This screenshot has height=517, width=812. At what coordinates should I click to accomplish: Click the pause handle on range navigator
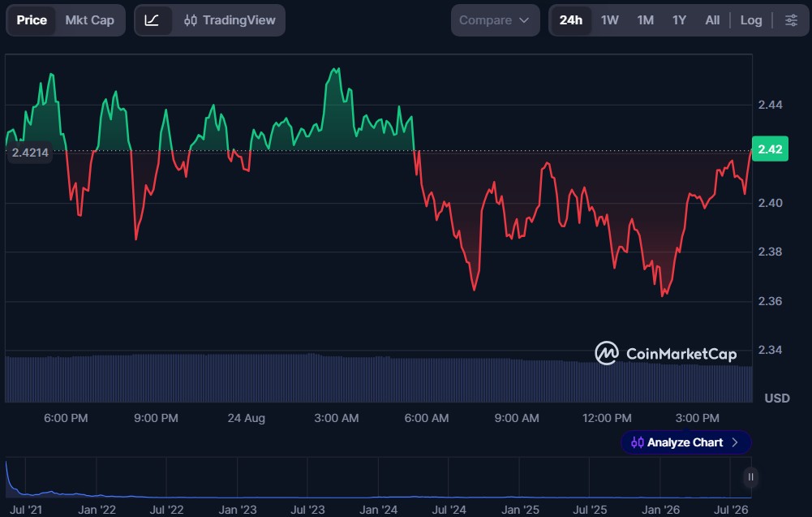(x=750, y=477)
